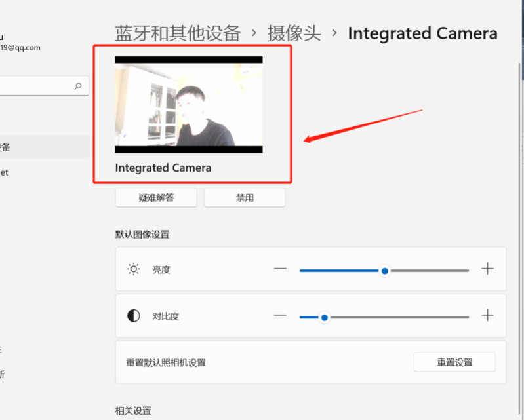Open 疑难解答 troubleshooter
Image resolution: width=524 pixels, height=420 pixels.
pyautogui.click(x=156, y=197)
